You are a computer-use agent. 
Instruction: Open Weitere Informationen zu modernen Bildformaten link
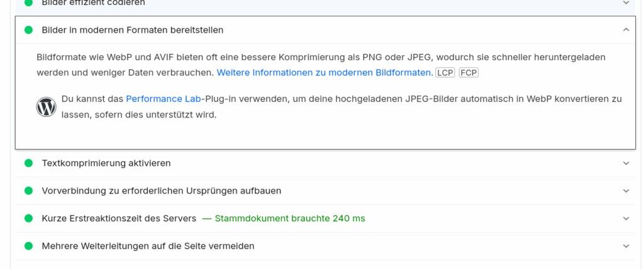[x=325, y=73]
